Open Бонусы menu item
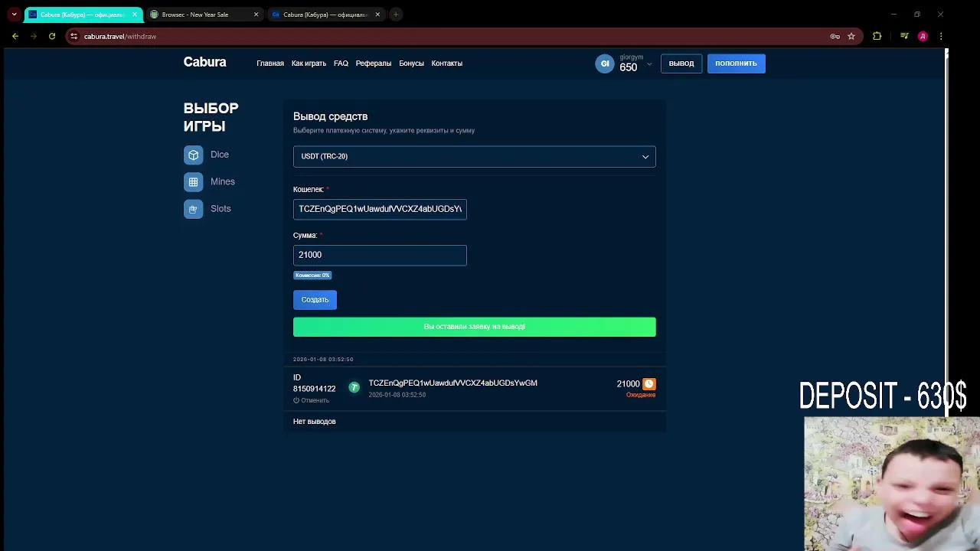The height and width of the screenshot is (551, 980). click(411, 64)
